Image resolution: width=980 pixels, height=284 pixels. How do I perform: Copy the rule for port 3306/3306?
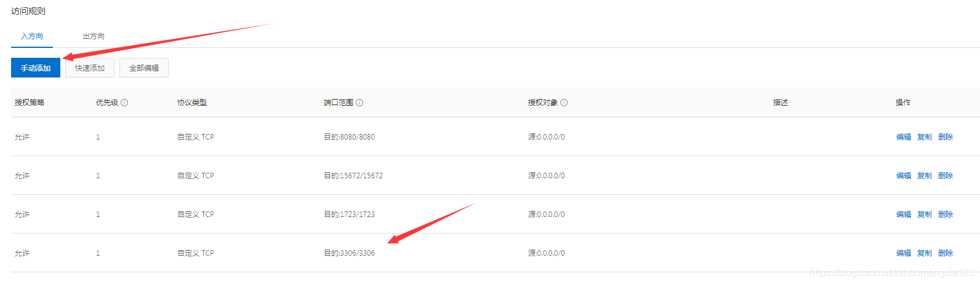click(925, 253)
